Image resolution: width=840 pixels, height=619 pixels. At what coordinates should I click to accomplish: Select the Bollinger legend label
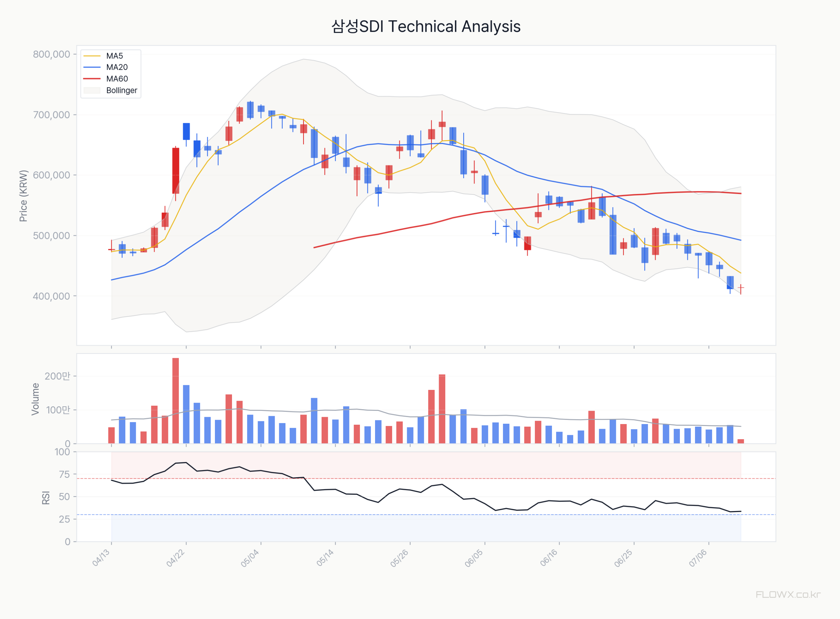click(x=122, y=91)
